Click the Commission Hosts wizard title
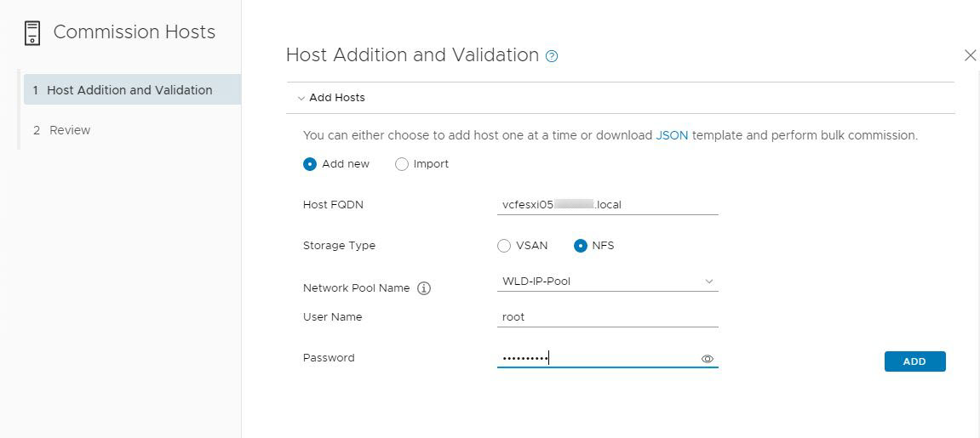The width and height of the screenshot is (980, 438). click(x=134, y=32)
